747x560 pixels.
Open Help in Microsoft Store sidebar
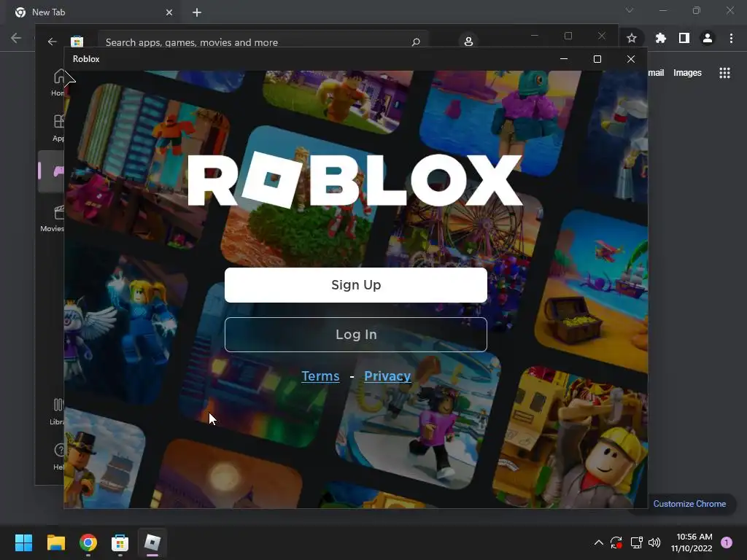[x=58, y=456]
